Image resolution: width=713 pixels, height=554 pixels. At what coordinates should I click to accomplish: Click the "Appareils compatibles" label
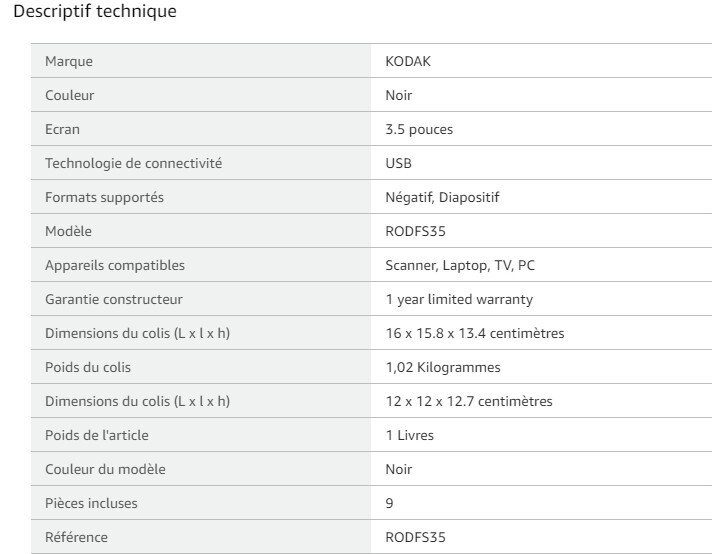coord(115,266)
